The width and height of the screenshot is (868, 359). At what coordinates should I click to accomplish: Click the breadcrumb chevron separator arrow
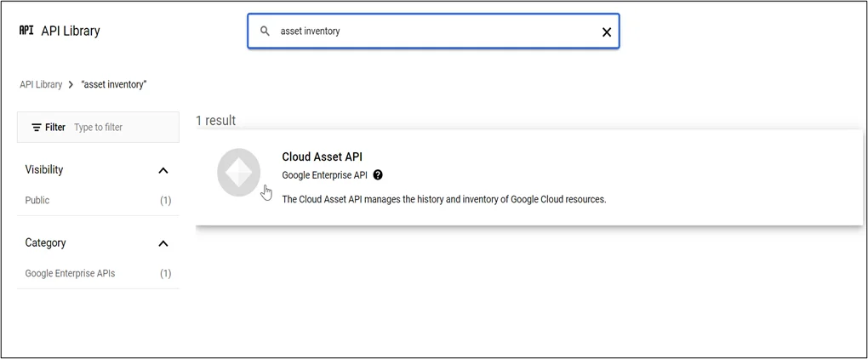point(71,85)
